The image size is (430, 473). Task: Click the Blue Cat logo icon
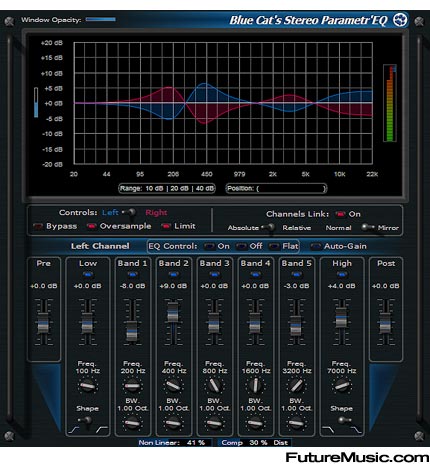click(400, 20)
